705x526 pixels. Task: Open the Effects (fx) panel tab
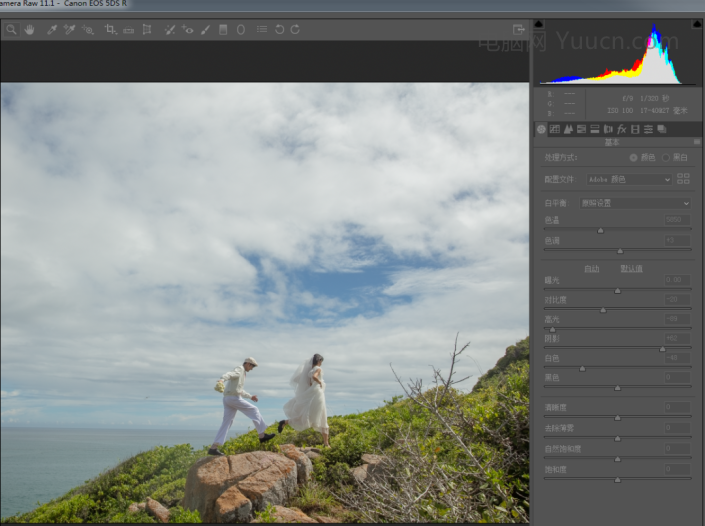[621, 129]
